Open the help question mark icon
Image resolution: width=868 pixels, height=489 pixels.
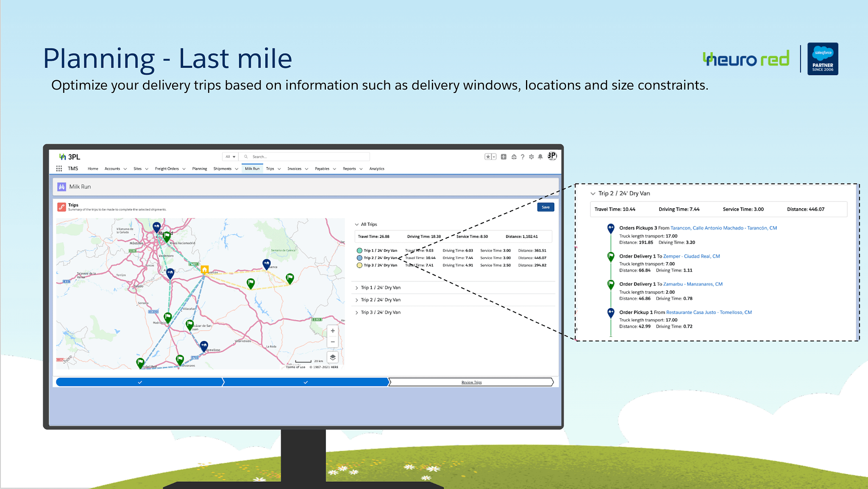pos(523,157)
